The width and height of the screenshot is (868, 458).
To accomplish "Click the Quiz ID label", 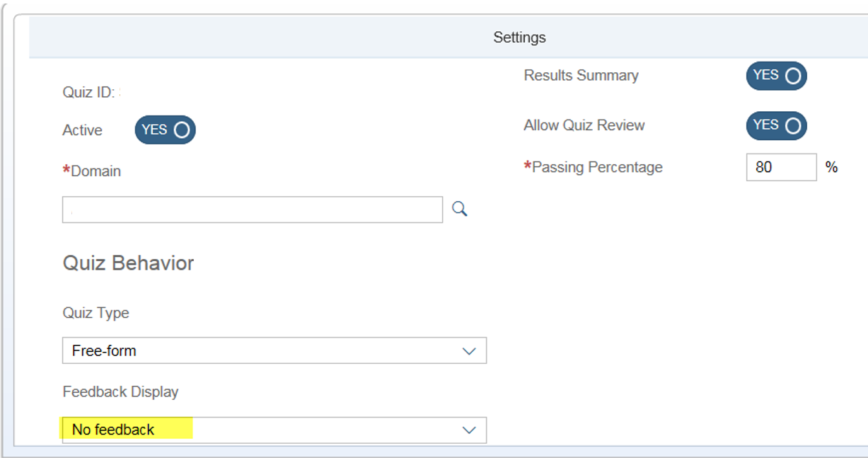I will pyautogui.click(x=88, y=92).
